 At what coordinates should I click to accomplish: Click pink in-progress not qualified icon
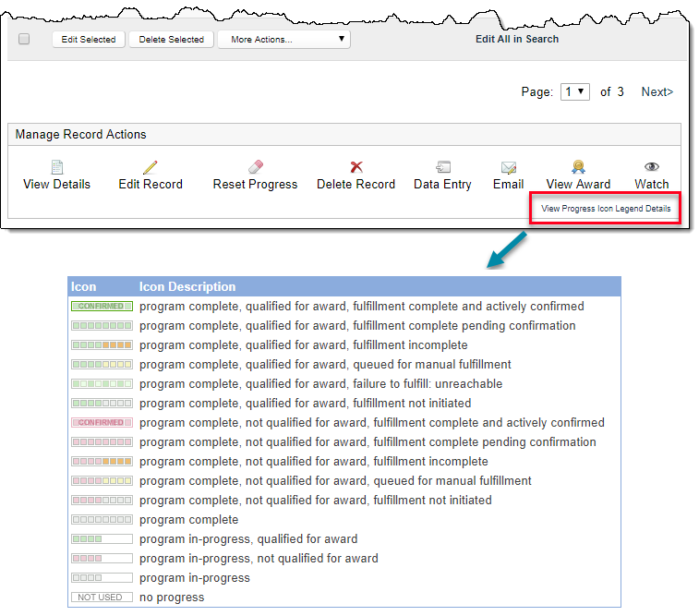click(102, 559)
